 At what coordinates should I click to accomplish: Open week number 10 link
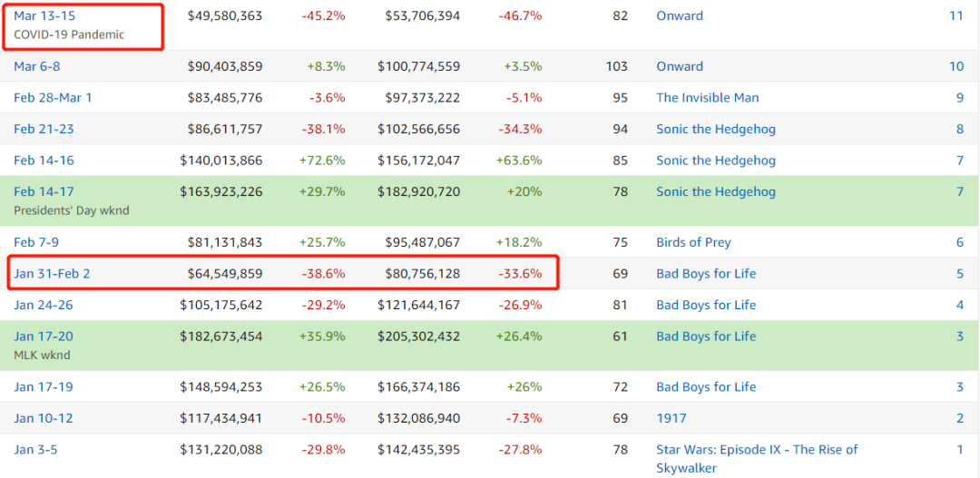point(956,66)
